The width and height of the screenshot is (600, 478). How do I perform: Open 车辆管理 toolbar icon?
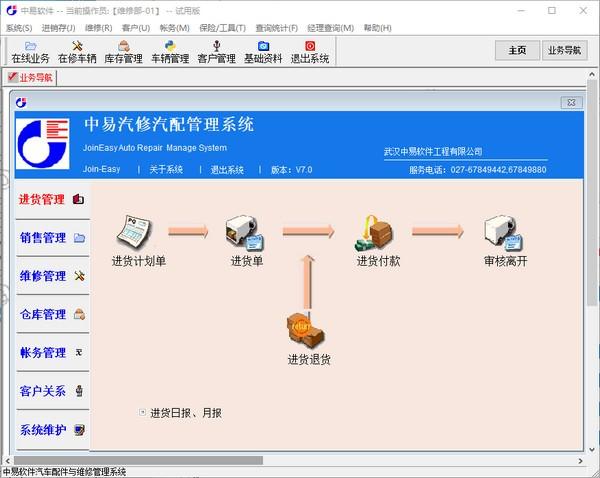(x=170, y=52)
